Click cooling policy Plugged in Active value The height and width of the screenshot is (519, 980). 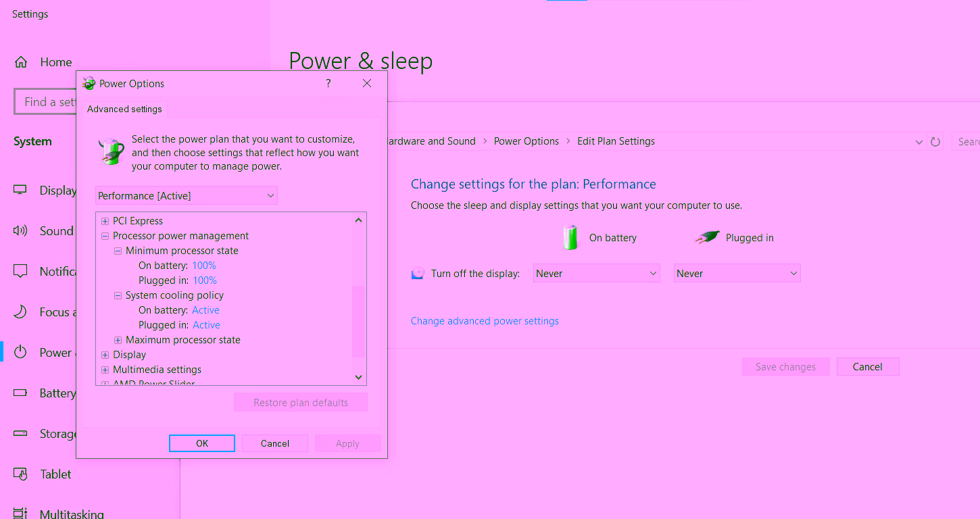[x=206, y=325]
